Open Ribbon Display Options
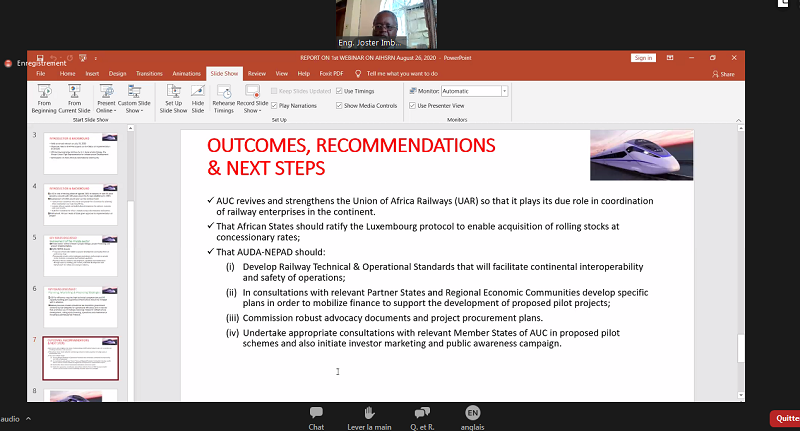The image size is (800, 431). coord(670,58)
